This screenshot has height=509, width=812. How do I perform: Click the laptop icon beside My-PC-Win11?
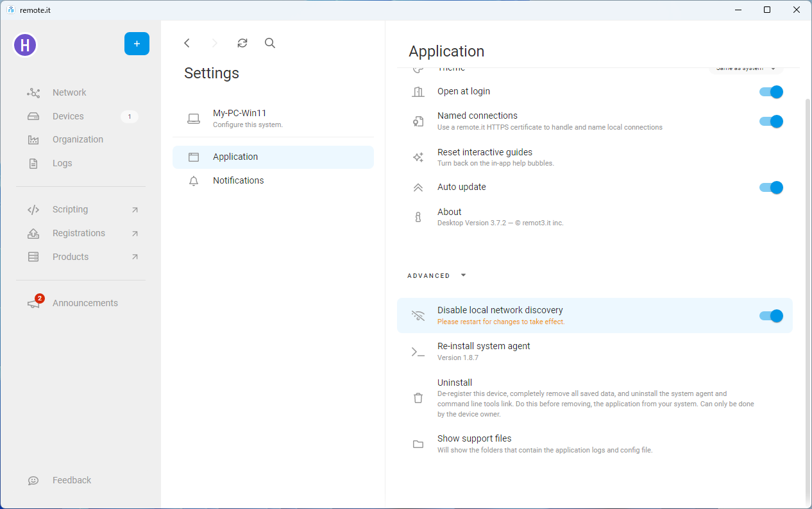(194, 119)
